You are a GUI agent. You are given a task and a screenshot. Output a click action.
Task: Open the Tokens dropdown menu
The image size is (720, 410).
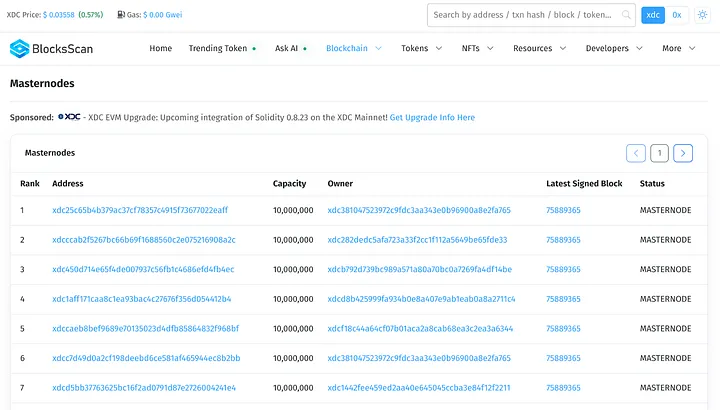coord(423,48)
